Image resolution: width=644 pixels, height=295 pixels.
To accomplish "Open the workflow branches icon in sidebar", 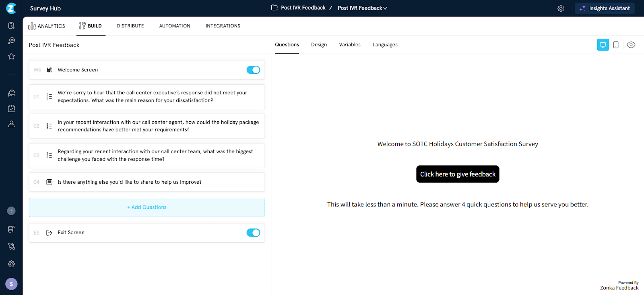I will tap(11, 246).
